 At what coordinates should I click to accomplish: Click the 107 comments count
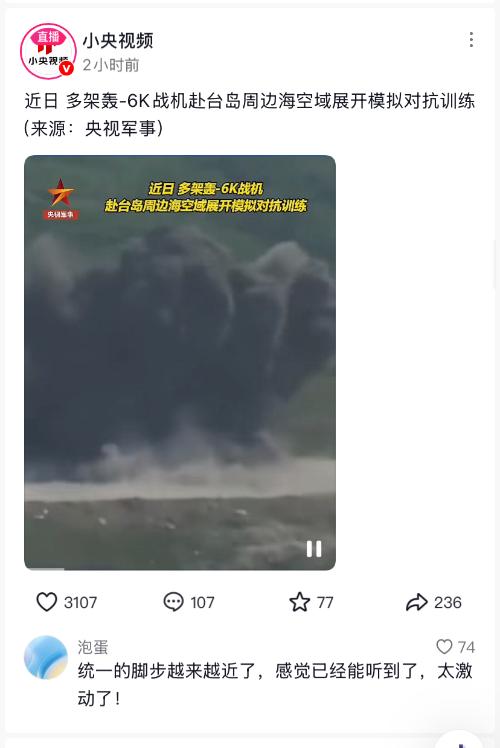[x=202, y=603]
